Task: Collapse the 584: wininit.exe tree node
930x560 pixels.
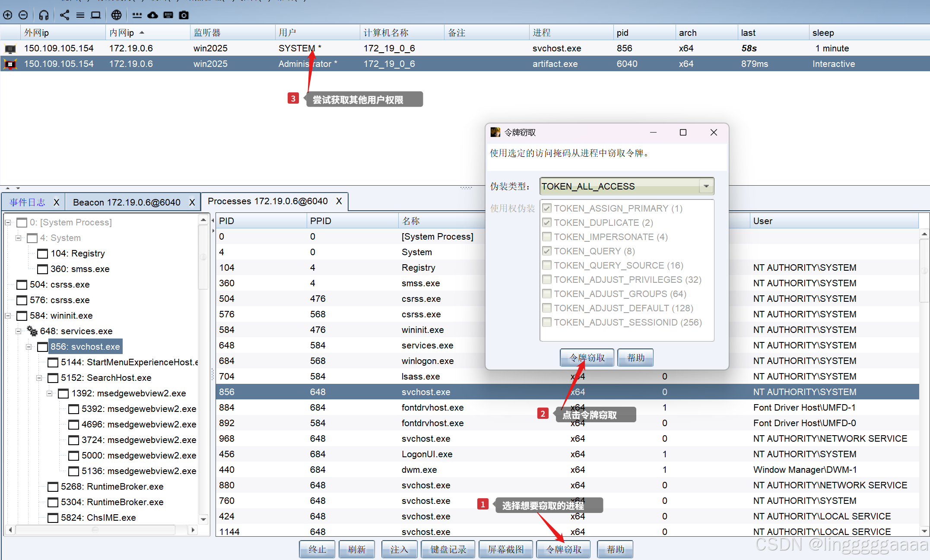Action: click(8, 316)
